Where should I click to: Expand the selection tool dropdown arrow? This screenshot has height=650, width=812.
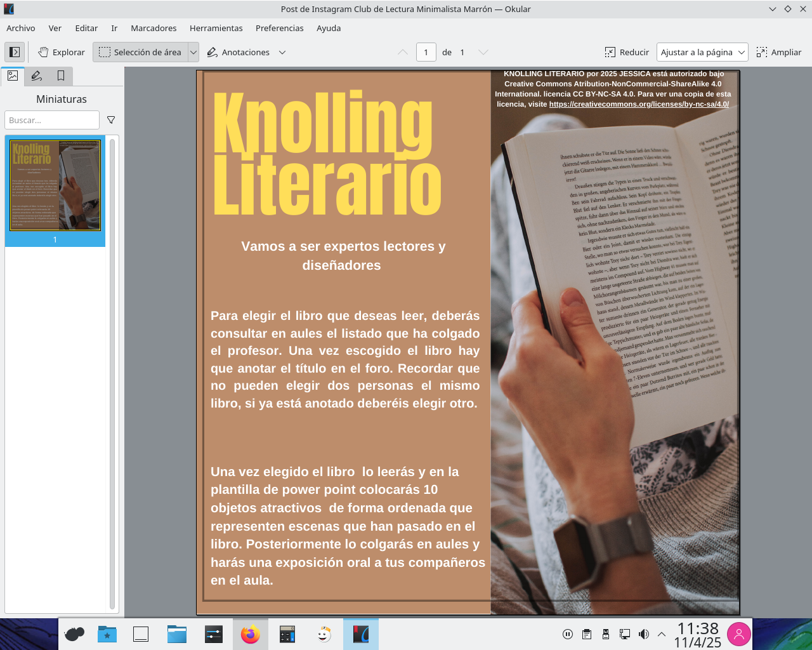(193, 52)
